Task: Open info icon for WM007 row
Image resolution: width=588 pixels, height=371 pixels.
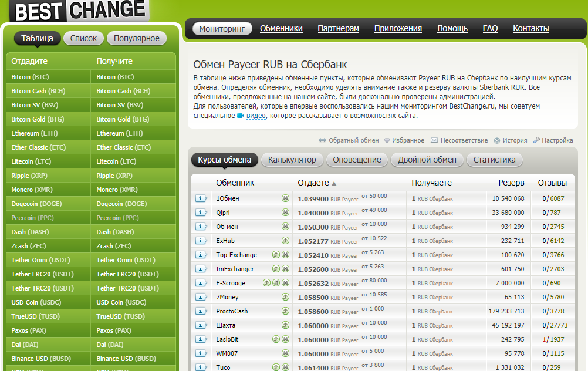Action: pos(201,353)
